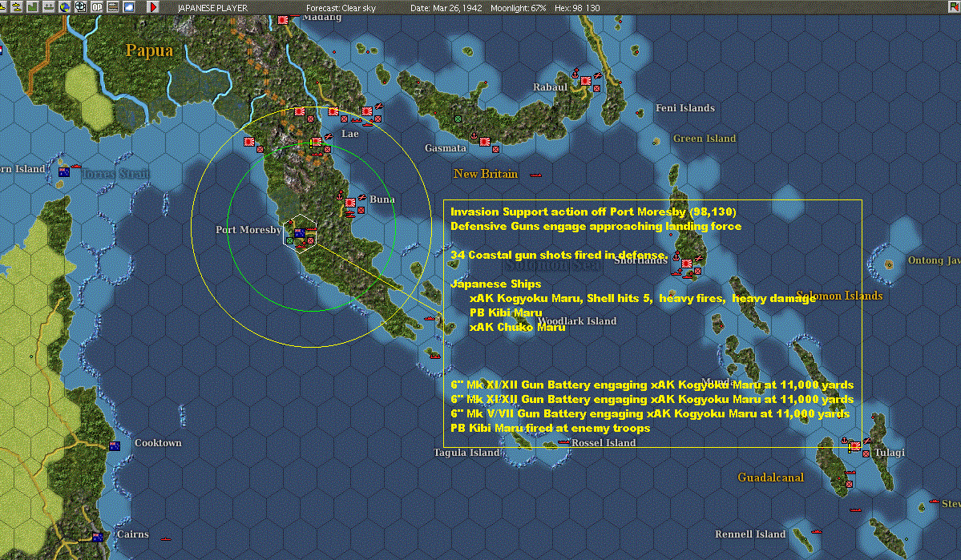The height and width of the screenshot is (560, 961).
Task: Click 'Defensive Guns engage approaching landing force' line
Action: click(x=596, y=226)
